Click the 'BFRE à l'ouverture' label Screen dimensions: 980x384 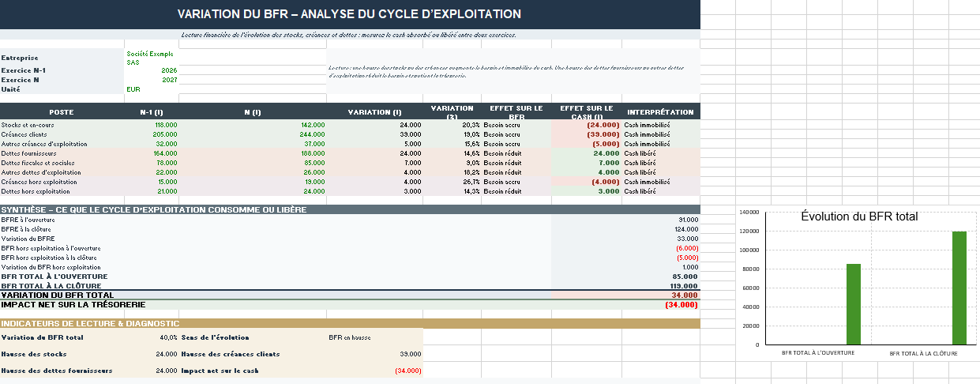tap(28, 220)
